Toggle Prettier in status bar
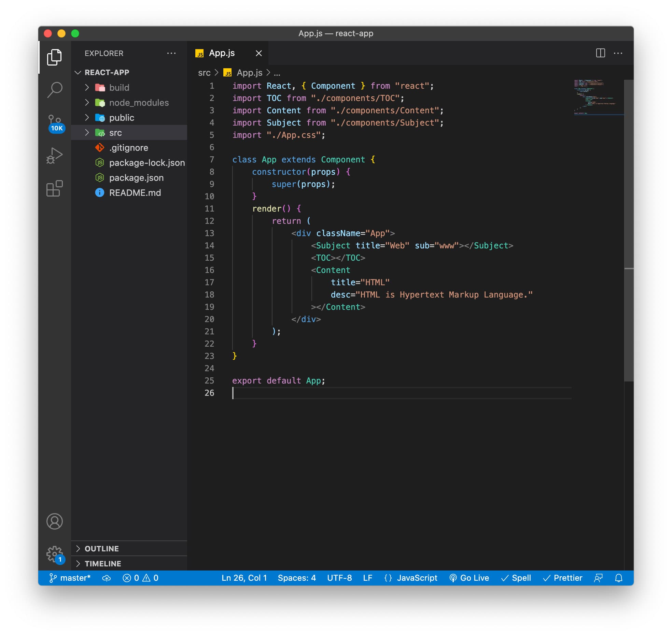Viewport: 672px width, 636px height. [x=563, y=578]
